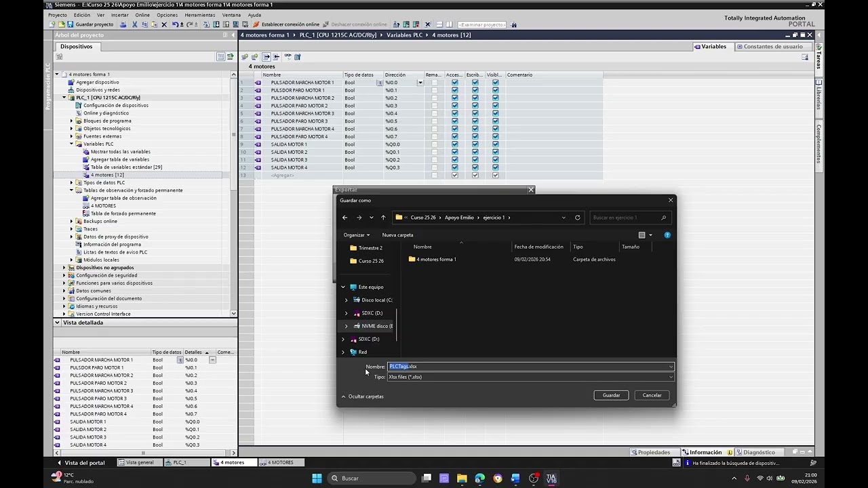Click the up-folder arrow in save dialog
The height and width of the screenshot is (488, 868).
[383, 218]
